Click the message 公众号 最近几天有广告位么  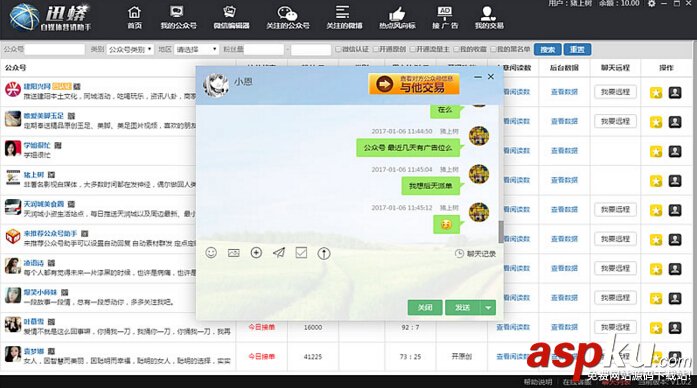[408, 148]
